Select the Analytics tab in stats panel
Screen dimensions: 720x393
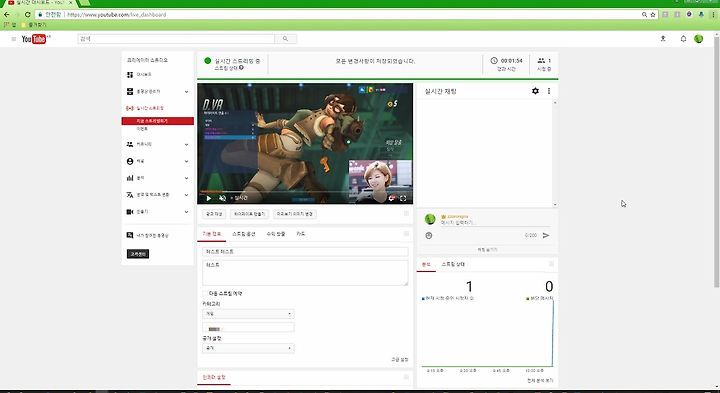pyautogui.click(x=426, y=264)
